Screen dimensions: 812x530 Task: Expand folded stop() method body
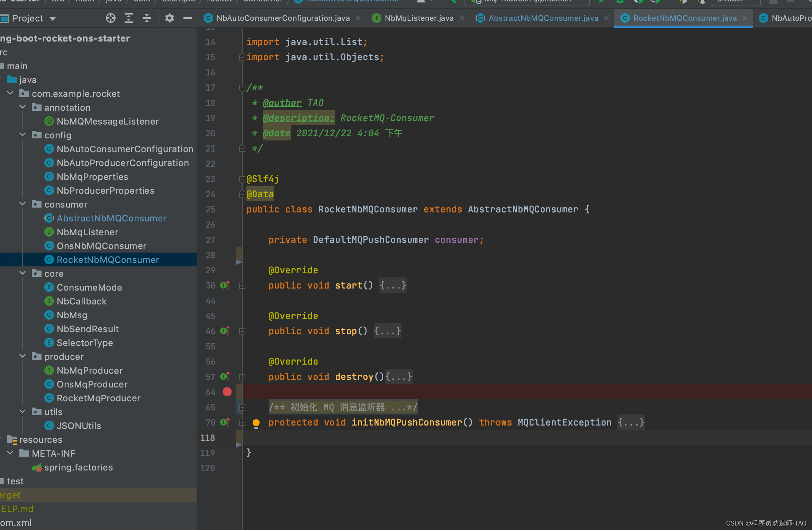[x=387, y=331]
